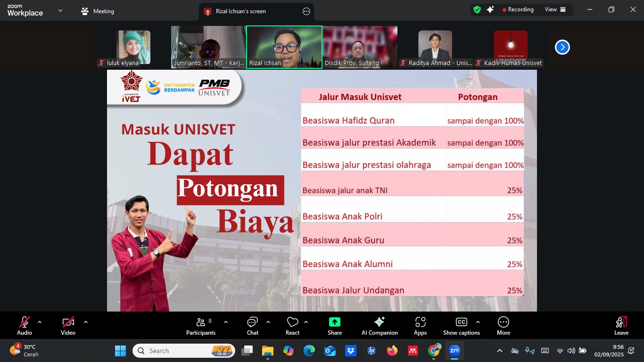Open Outlook from taskbar

(330, 351)
